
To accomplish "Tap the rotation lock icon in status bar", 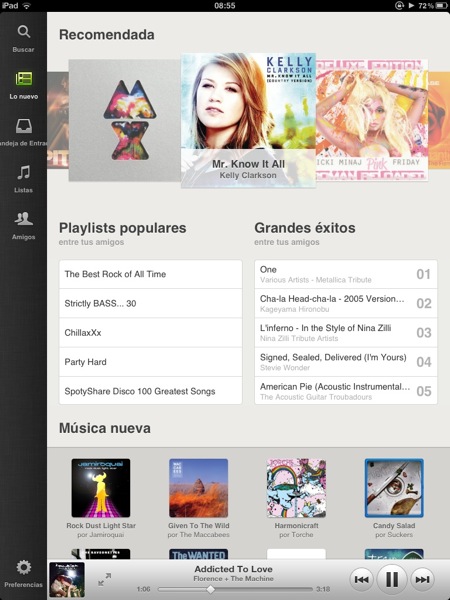I will point(399,5).
